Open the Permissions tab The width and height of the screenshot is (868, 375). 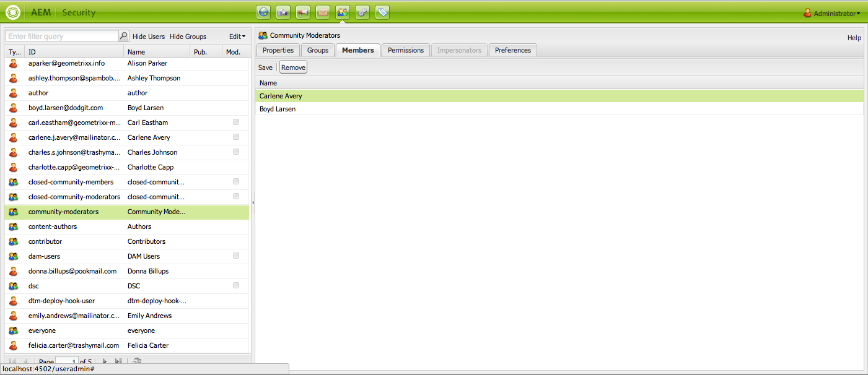[406, 50]
